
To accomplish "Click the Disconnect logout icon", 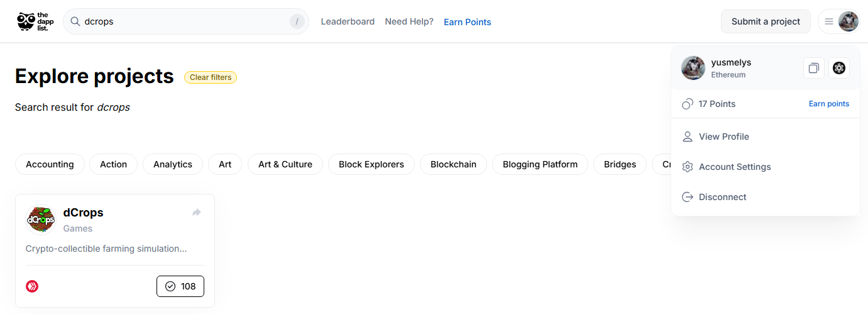I will (x=688, y=197).
